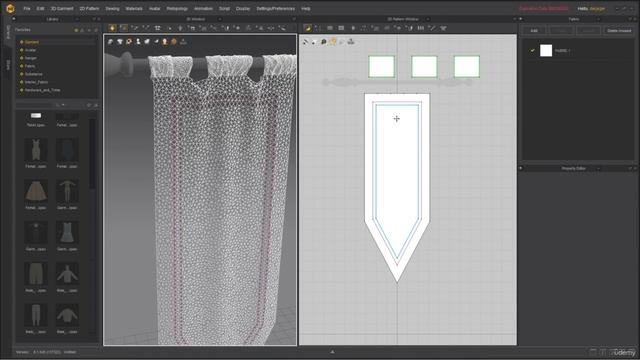The width and height of the screenshot is (640, 360).
Task: Click the layout icon at bottom right status bar
Action: 593,352
